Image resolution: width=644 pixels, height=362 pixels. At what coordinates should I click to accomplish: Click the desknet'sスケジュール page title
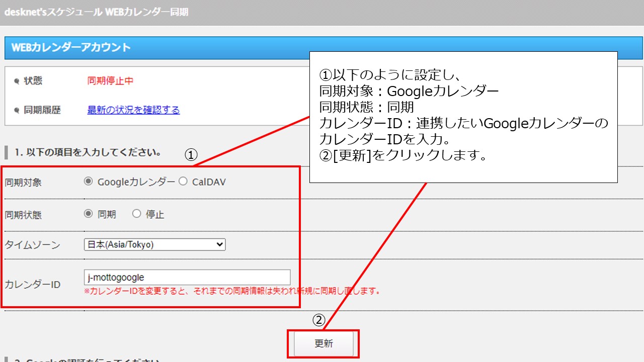click(x=96, y=12)
